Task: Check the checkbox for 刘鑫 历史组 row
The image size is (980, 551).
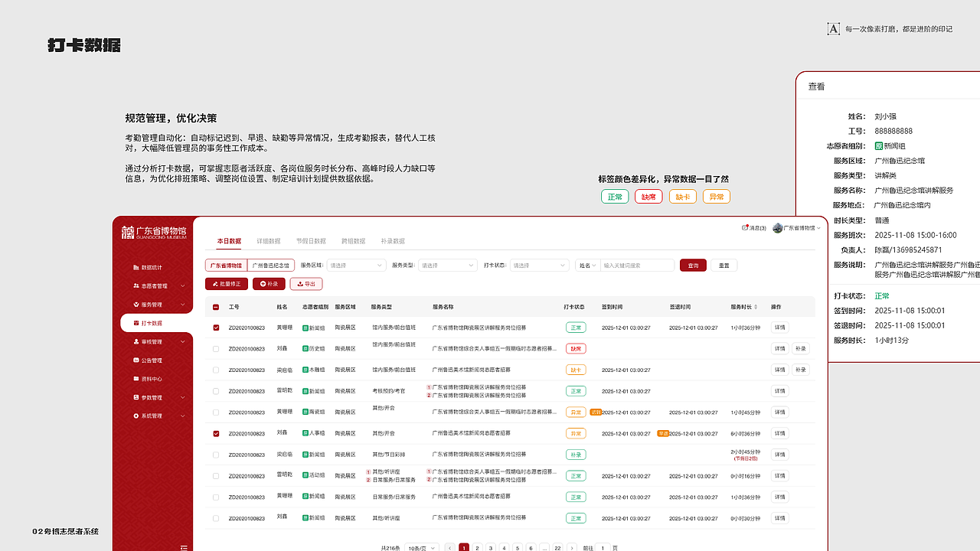Action: pos(216,348)
